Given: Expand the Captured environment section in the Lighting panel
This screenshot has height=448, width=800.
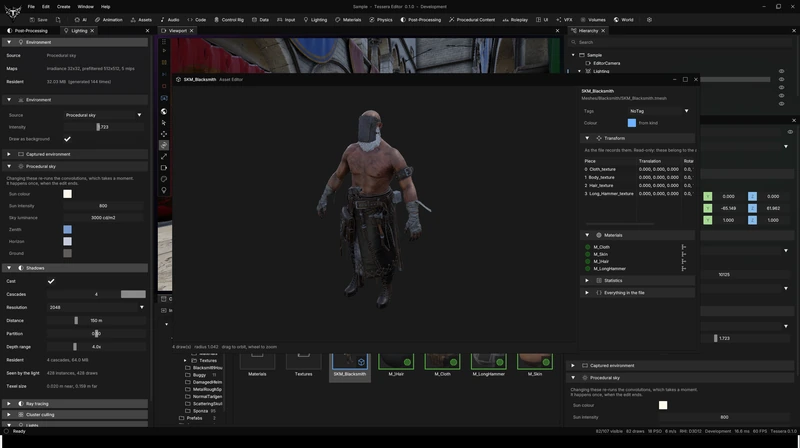Looking at the screenshot, I should [x=9, y=154].
